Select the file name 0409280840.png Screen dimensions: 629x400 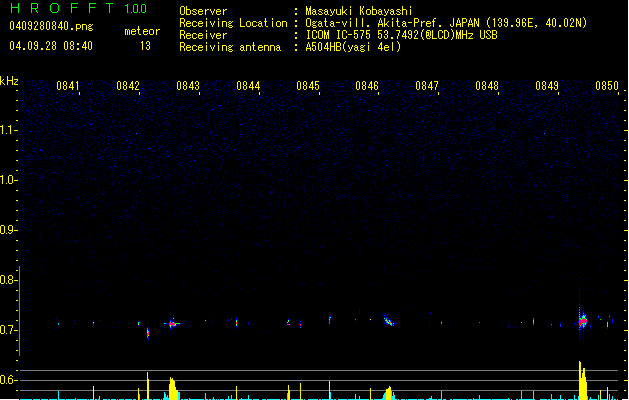tap(51, 26)
